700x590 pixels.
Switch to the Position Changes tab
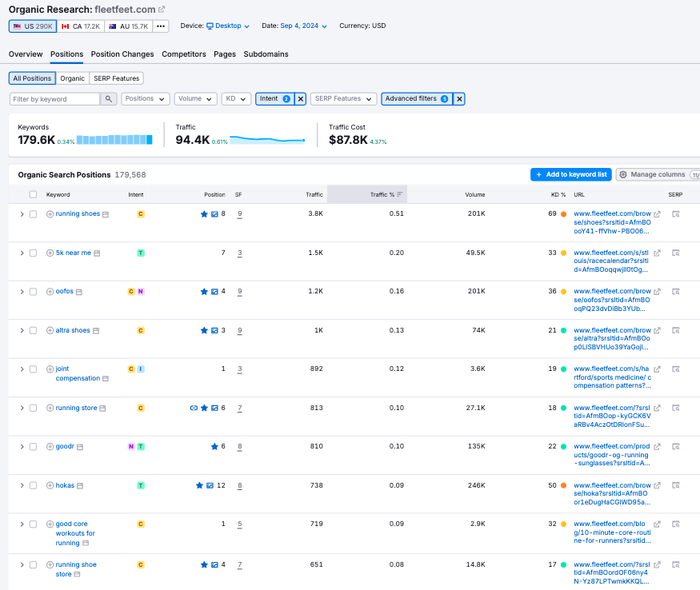[122, 54]
